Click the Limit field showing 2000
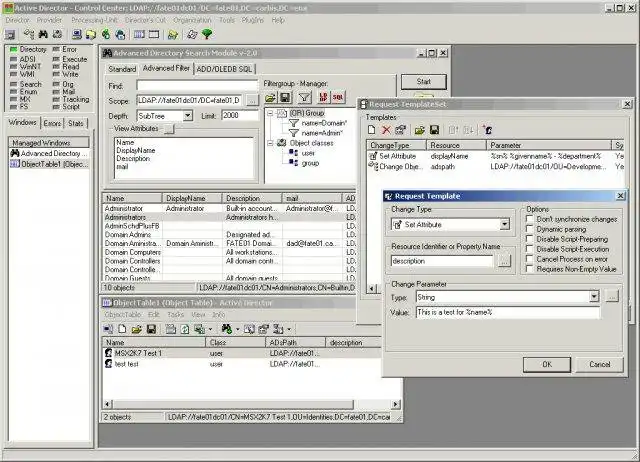Viewport: 640px width, 462px height. coord(240,116)
